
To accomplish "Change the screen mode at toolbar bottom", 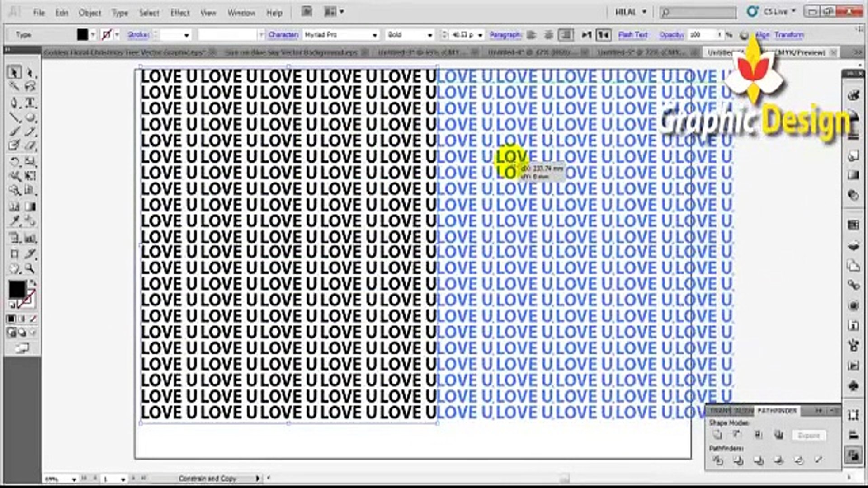I will 21,348.
